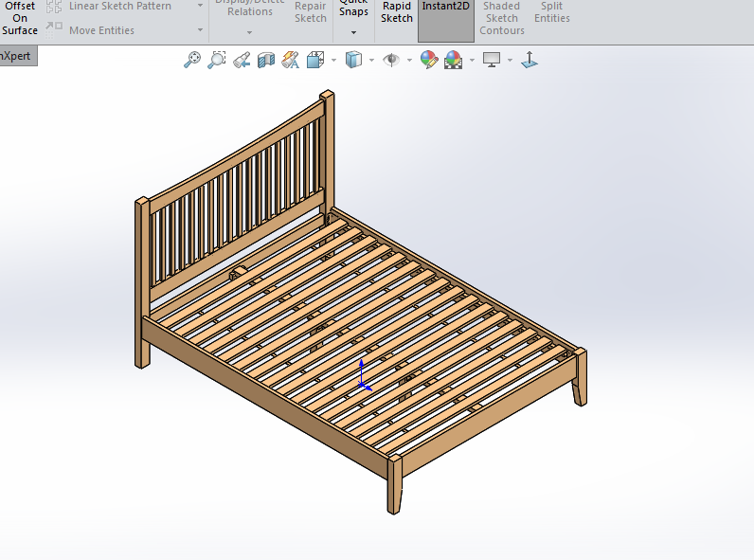Click the coordinate system triad icon in toolbar

(x=530, y=60)
